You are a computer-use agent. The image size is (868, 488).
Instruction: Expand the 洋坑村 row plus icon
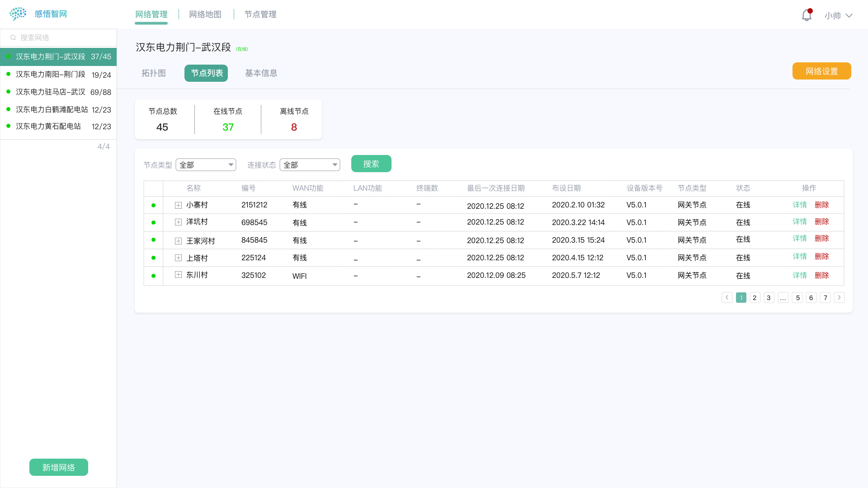(178, 222)
